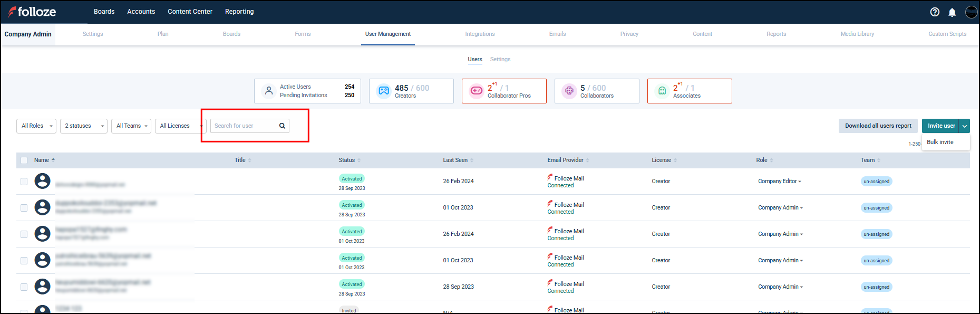The height and width of the screenshot is (314, 980).
Task: Click the Active Users person icon
Action: click(x=269, y=91)
